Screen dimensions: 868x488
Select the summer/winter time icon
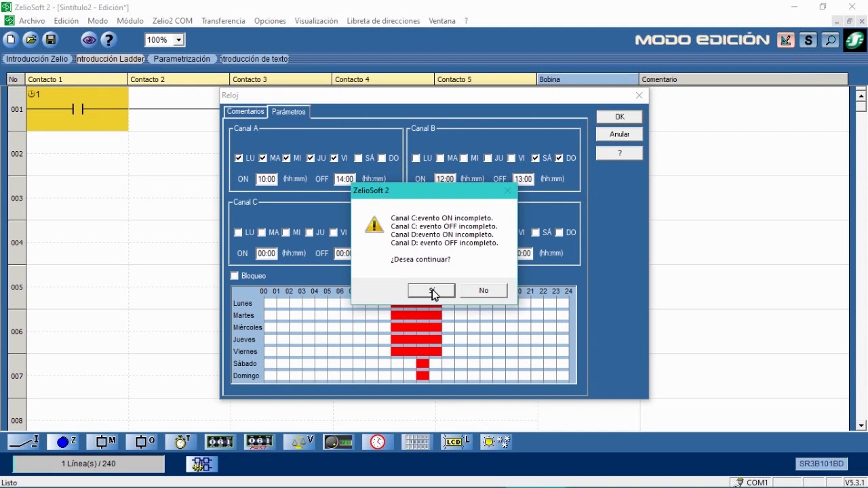(x=496, y=442)
